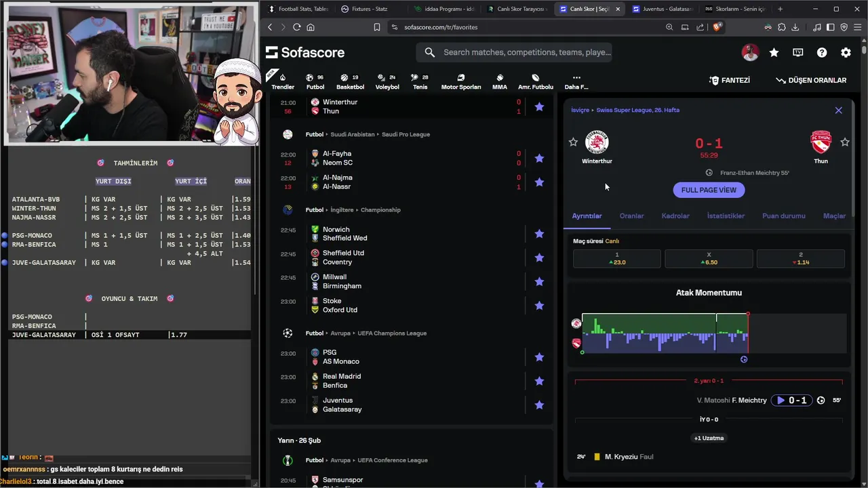Select the Tenis sport icon
The width and height of the screenshot is (868, 488).
coord(420,81)
